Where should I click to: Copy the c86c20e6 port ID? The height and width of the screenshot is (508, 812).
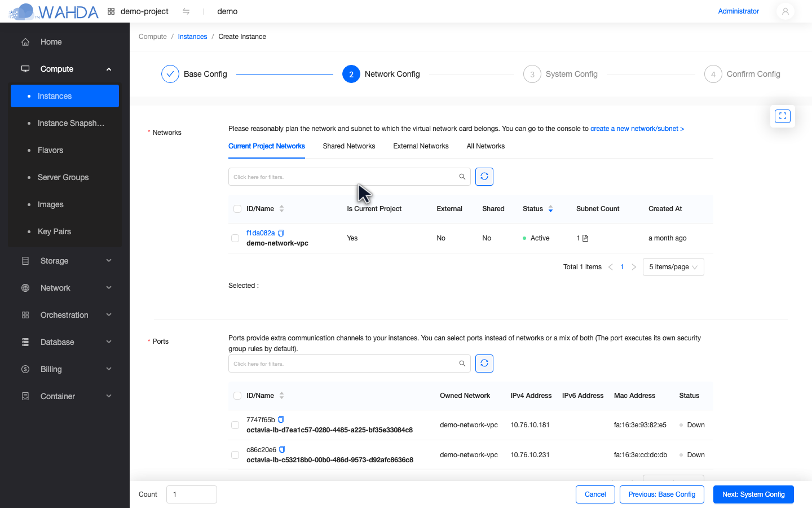pos(282,450)
